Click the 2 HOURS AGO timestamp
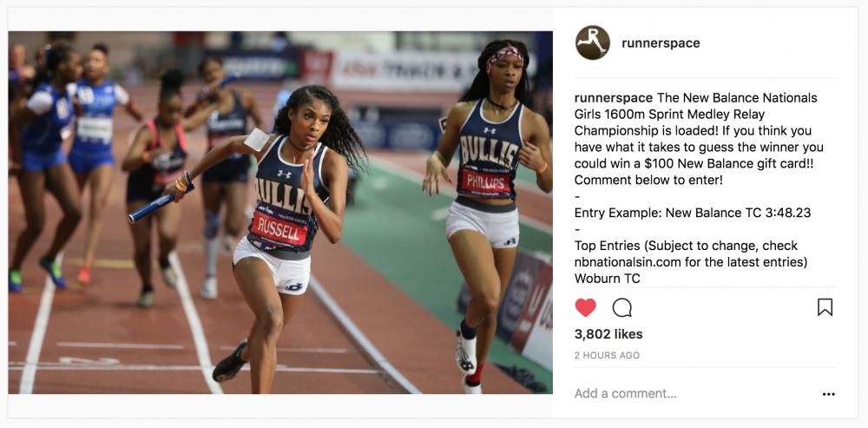 point(607,355)
